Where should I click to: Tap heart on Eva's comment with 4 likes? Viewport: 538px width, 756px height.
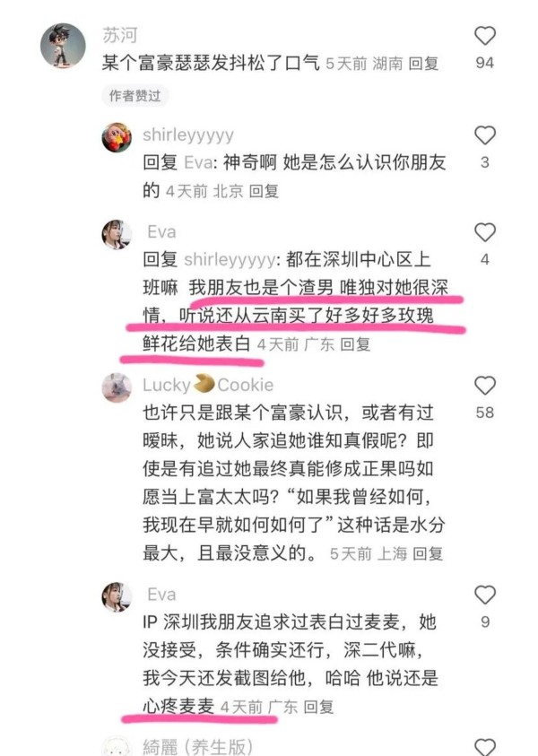485,232
